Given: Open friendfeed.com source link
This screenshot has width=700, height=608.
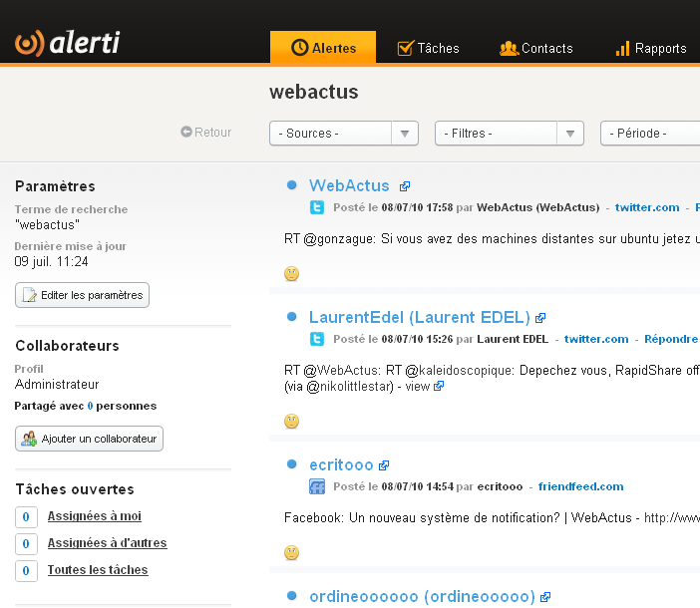Looking at the screenshot, I should coord(580,486).
